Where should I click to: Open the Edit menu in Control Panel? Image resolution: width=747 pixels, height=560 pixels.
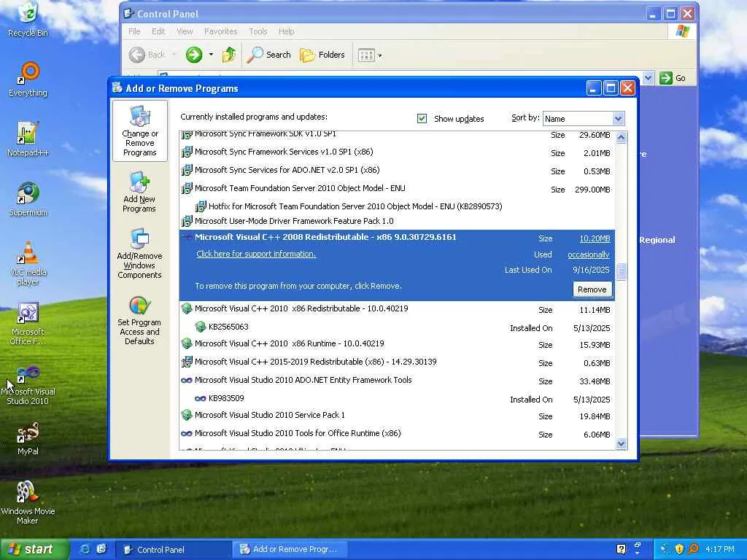(x=158, y=31)
